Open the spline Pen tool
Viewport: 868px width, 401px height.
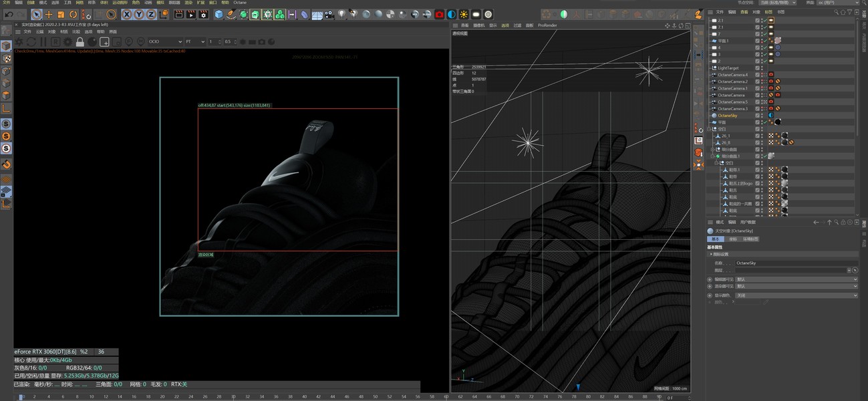[231, 14]
